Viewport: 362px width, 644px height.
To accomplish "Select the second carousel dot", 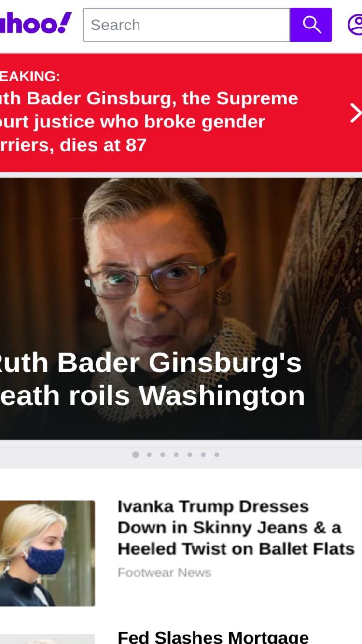I will [149, 454].
